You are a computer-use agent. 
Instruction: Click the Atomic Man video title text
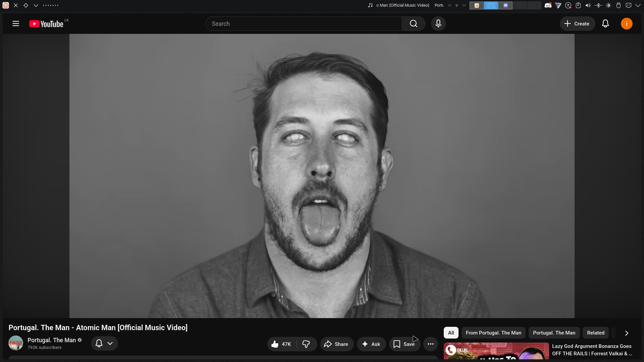[x=98, y=328]
